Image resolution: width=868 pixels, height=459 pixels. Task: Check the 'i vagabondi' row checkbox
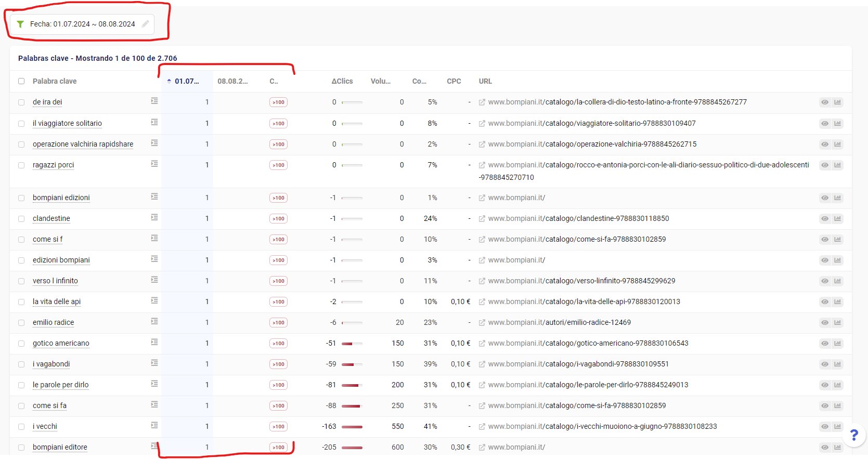[21, 364]
